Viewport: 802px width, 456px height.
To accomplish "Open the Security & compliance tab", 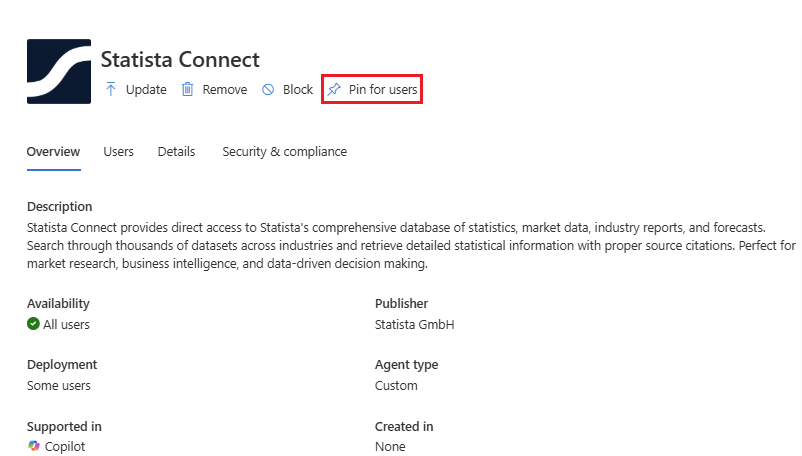I will tap(284, 152).
